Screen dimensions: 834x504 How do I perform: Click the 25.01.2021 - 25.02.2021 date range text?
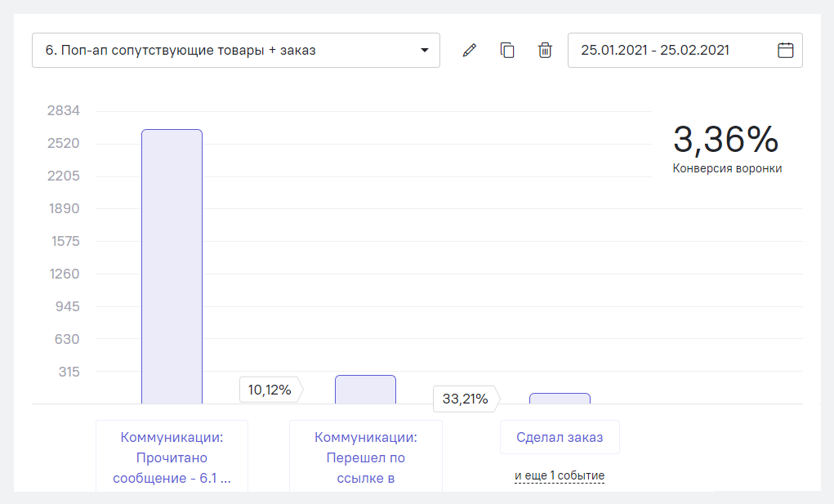(654, 51)
